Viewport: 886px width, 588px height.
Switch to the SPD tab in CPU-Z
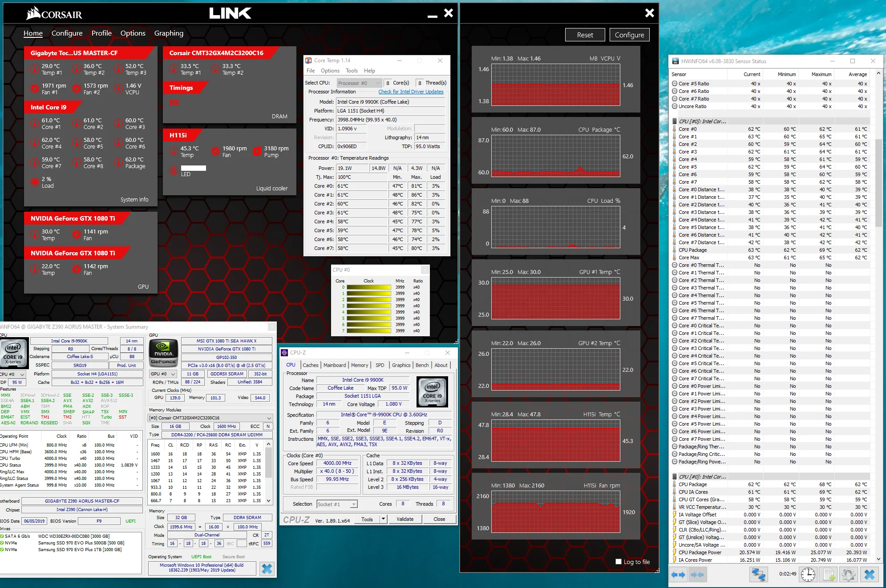380,365
